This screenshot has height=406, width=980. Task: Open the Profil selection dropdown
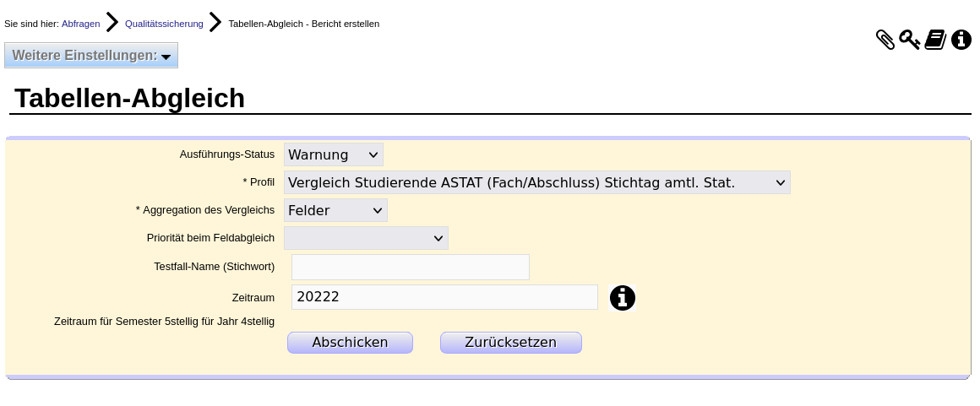point(536,182)
